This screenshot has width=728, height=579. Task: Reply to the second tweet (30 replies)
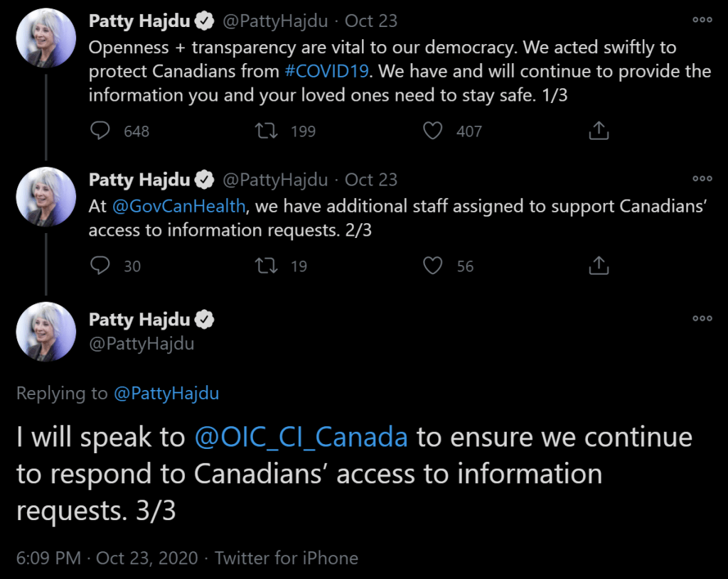pyautogui.click(x=101, y=266)
